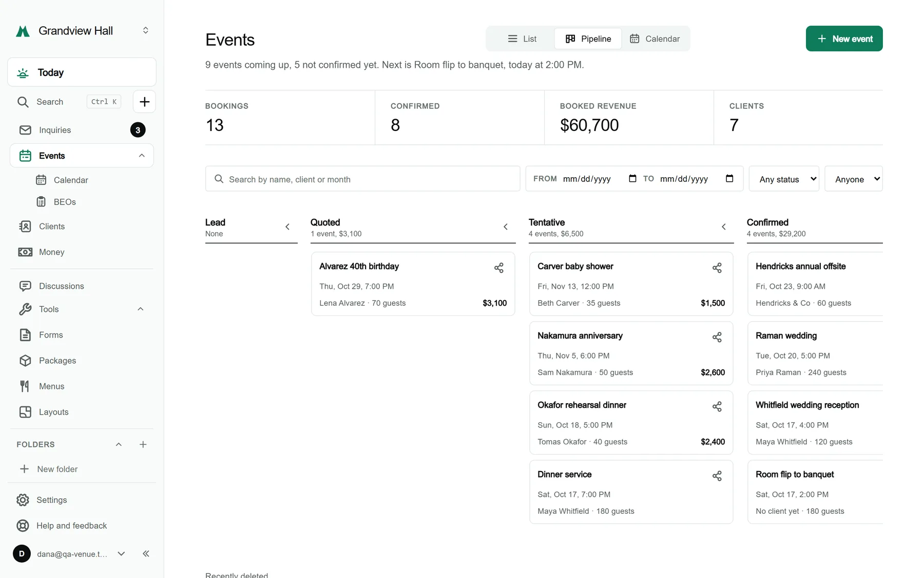This screenshot has height=578, width=924.
Task: Collapse the Tools sidebar group
Action: pyautogui.click(x=141, y=309)
